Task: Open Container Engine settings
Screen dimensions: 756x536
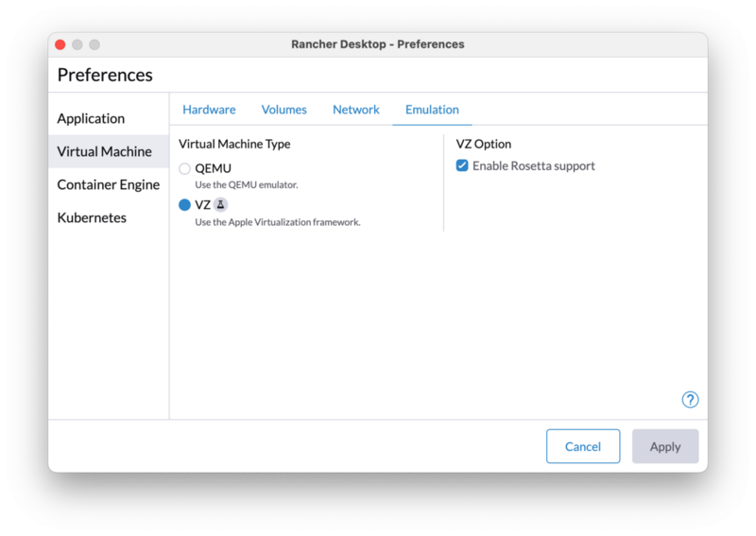Action: (x=108, y=184)
